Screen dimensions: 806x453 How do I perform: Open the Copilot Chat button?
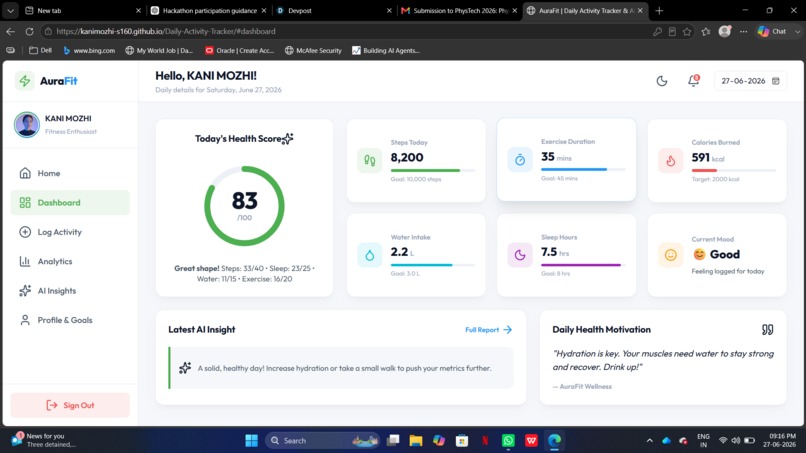pyautogui.click(x=772, y=31)
